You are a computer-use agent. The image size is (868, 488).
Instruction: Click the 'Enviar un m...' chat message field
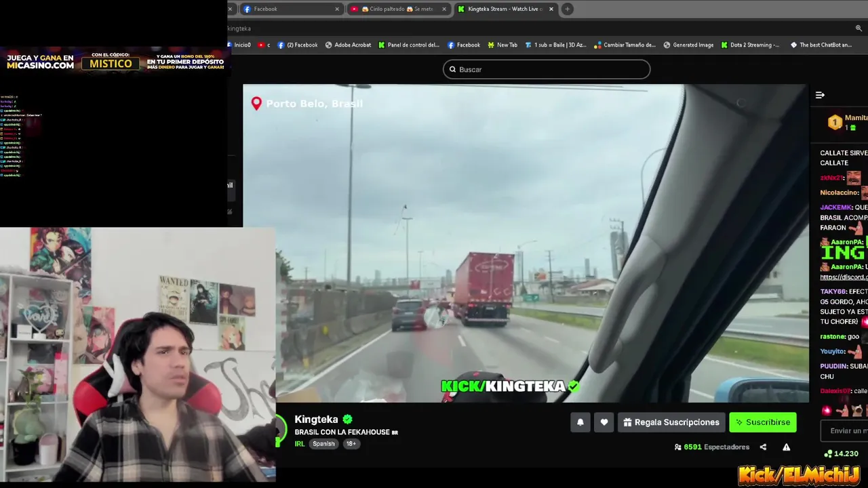tap(844, 430)
